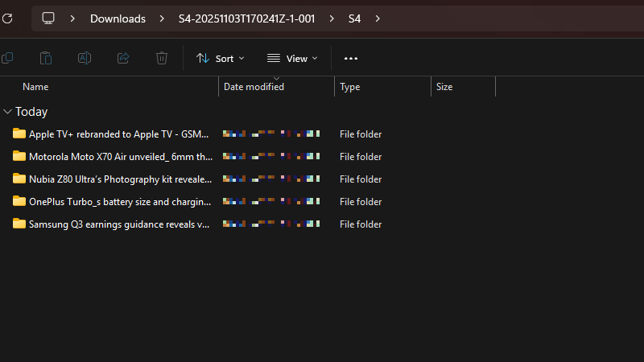
Task: Expand chevron after Downloads in breadcrumb
Action: pyautogui.click(x=162, y=18)
